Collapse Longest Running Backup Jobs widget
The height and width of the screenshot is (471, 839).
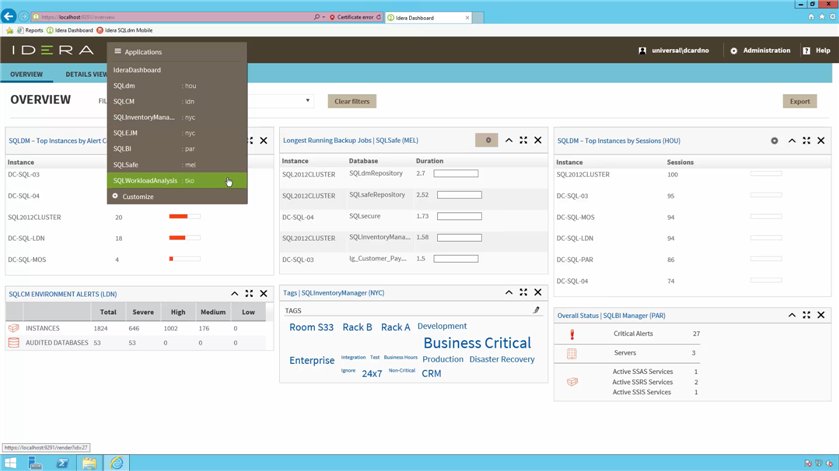coord(509,140)
